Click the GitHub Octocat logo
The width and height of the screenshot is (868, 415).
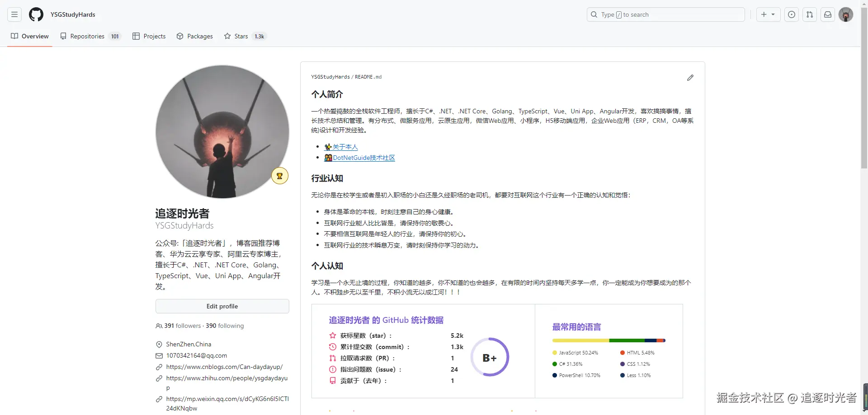(x=36, y=14)
